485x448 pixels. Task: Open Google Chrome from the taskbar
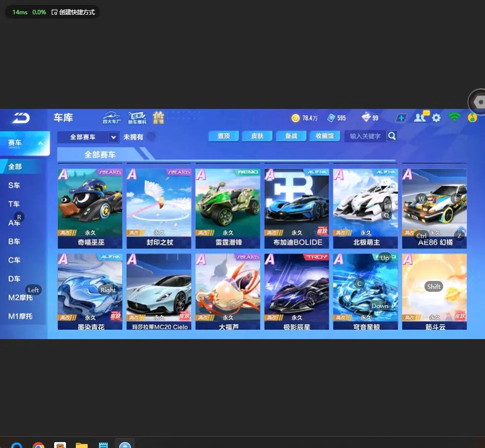pos(38,445)
